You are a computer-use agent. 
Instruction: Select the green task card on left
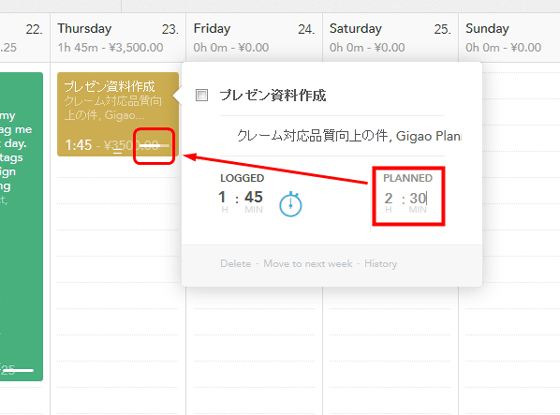(x=21, y=226)
